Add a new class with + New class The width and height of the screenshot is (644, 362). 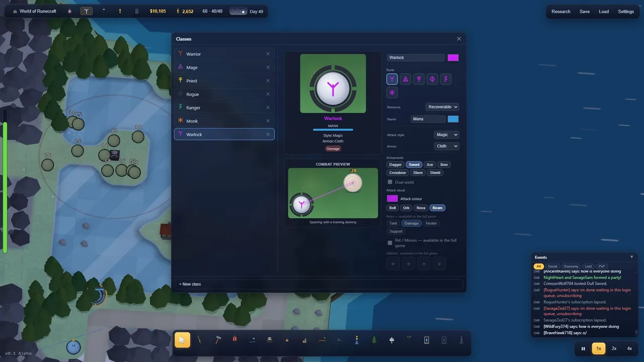[x=318, y=284]
